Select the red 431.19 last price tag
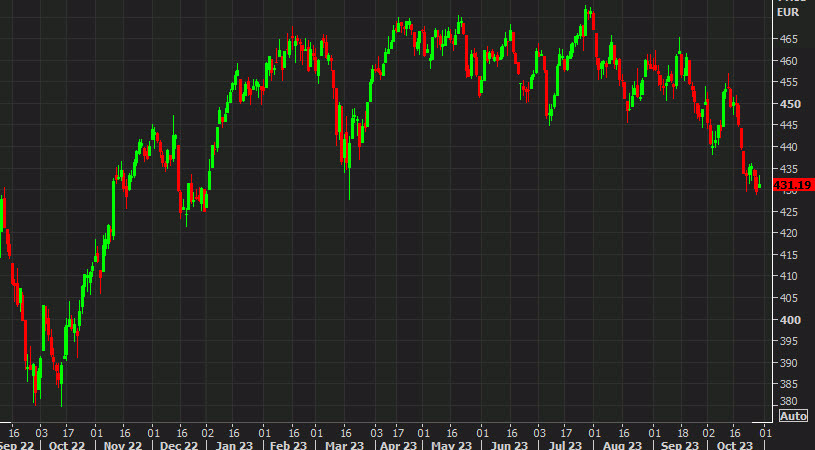This screenshot has height=450, width=815. point(793,185)
